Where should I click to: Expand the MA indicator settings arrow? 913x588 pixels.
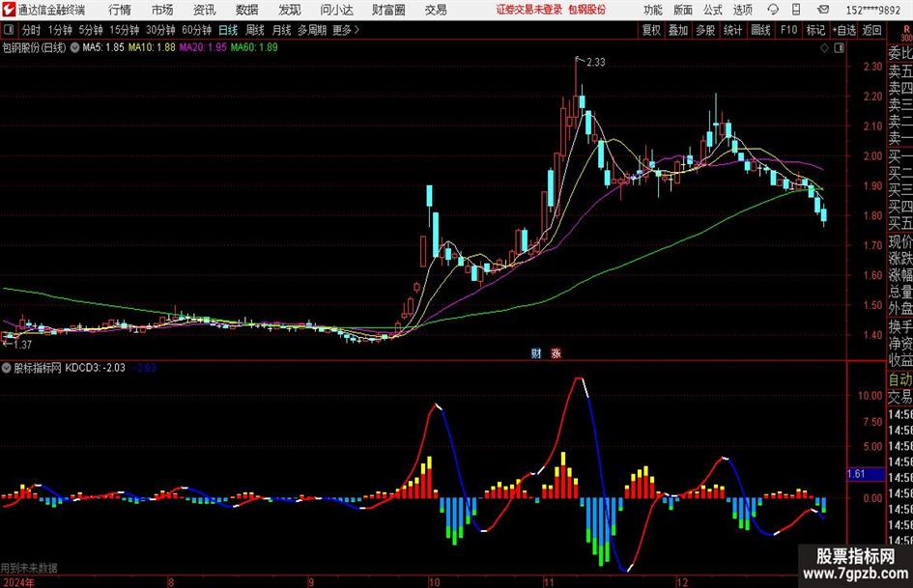(x=74, y=47)
